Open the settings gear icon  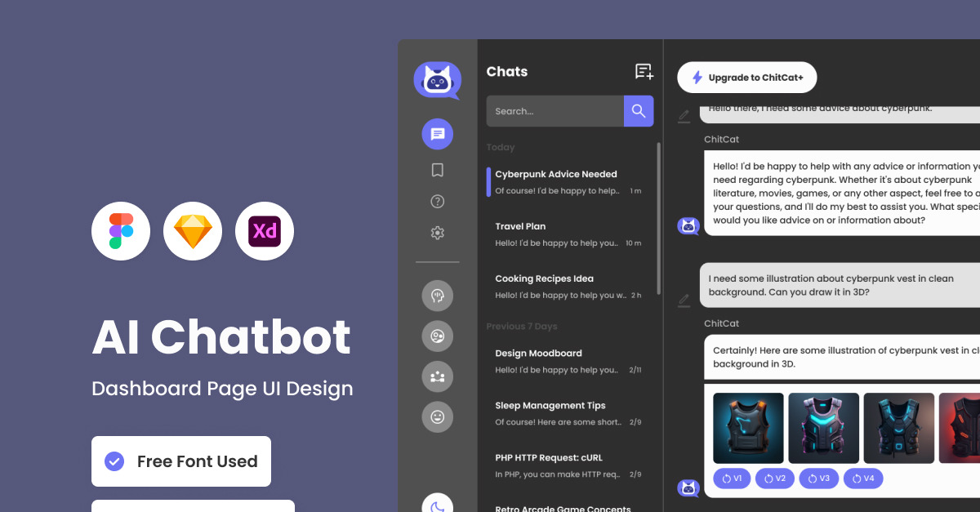coord(437,233)
